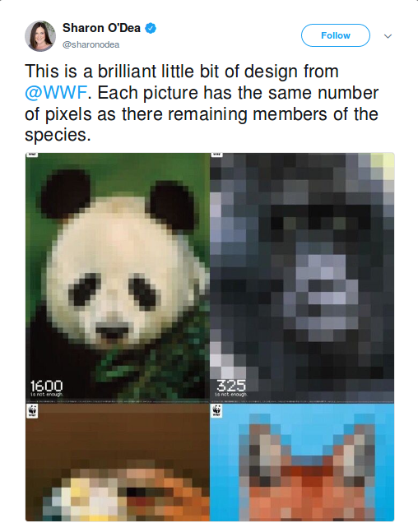Open the @WWF mention link

pos(56,93)
